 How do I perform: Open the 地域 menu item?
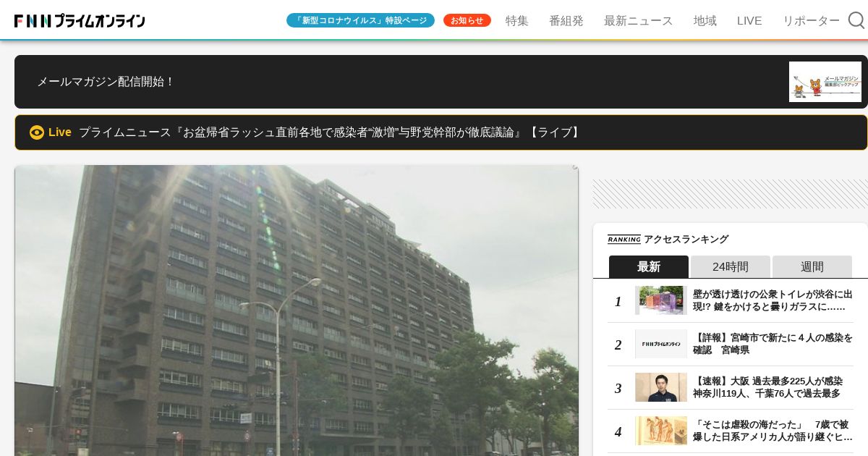tap(705, 20)
